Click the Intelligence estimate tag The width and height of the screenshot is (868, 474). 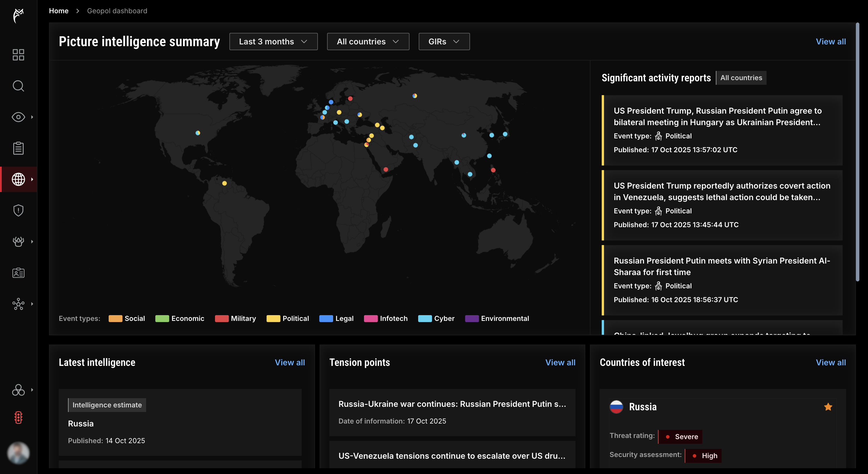(107, 405)
